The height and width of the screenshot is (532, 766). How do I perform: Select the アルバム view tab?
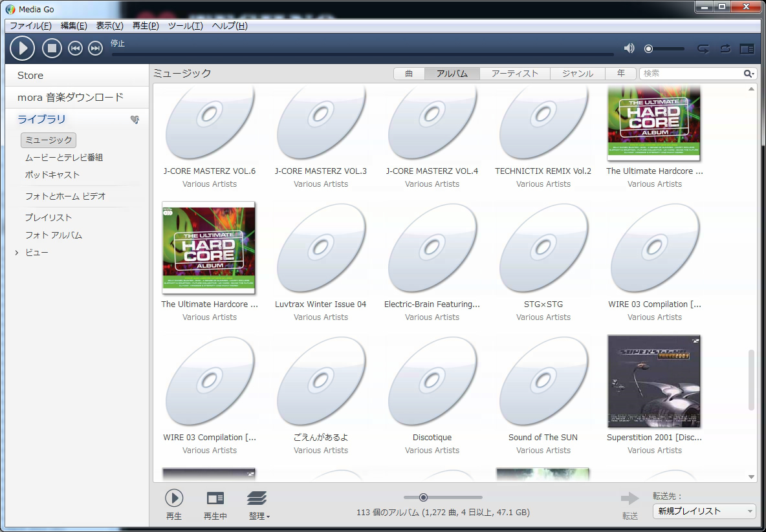[452, 73]
